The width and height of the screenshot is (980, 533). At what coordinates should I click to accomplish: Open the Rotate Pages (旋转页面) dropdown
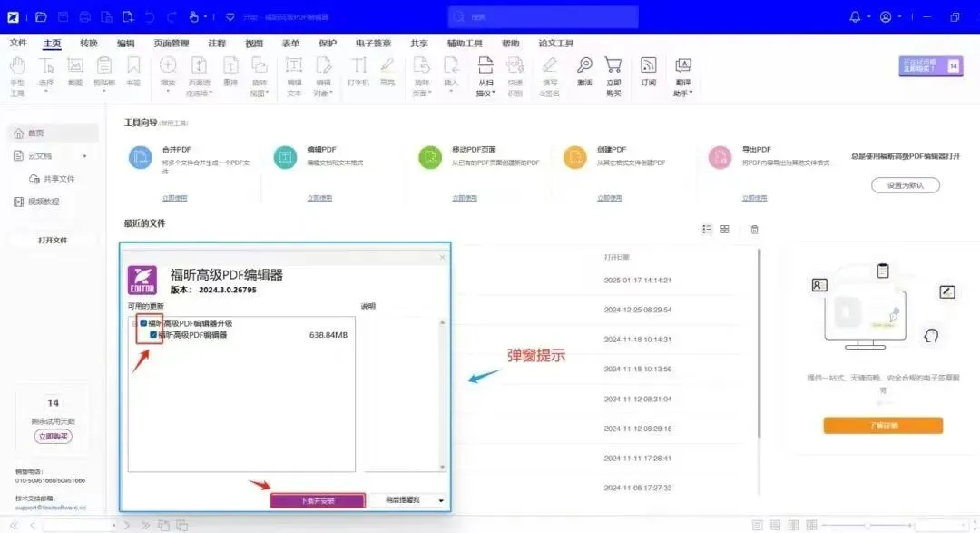430,94
